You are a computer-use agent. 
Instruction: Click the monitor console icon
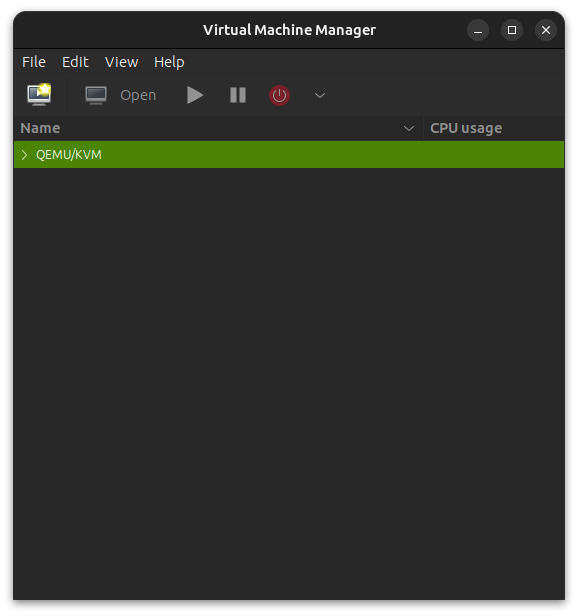(96, 95)
